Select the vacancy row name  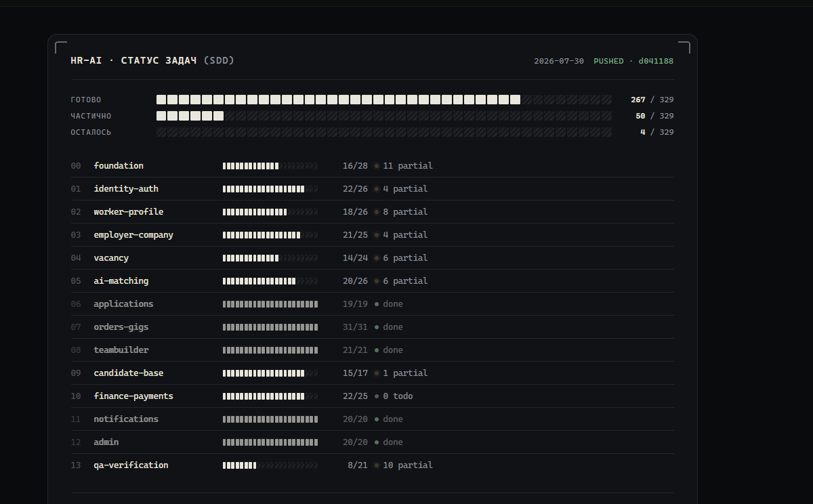[x=111, y=258]
